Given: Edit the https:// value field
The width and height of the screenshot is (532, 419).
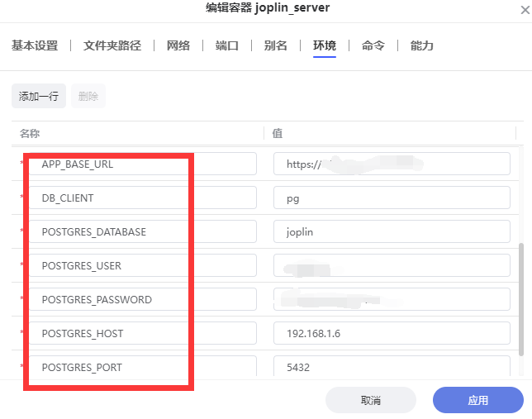Looking at the screenshot, I should [x=392, y=164].
